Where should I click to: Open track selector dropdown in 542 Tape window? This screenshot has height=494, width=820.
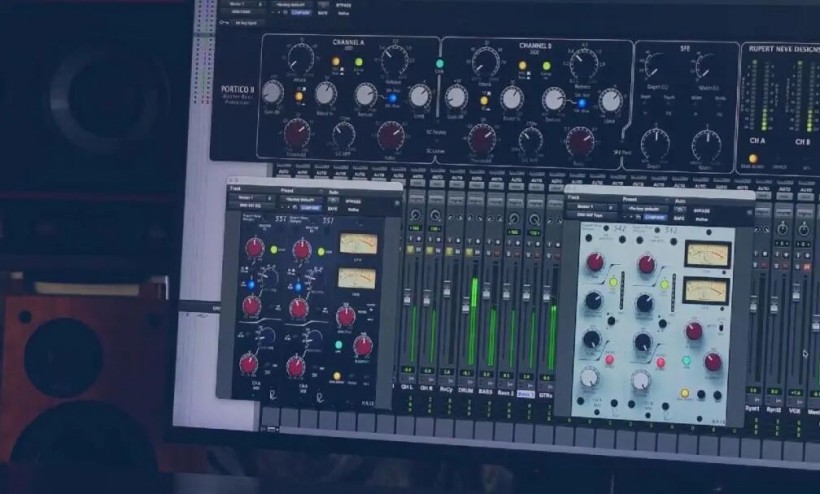(591, 206)
